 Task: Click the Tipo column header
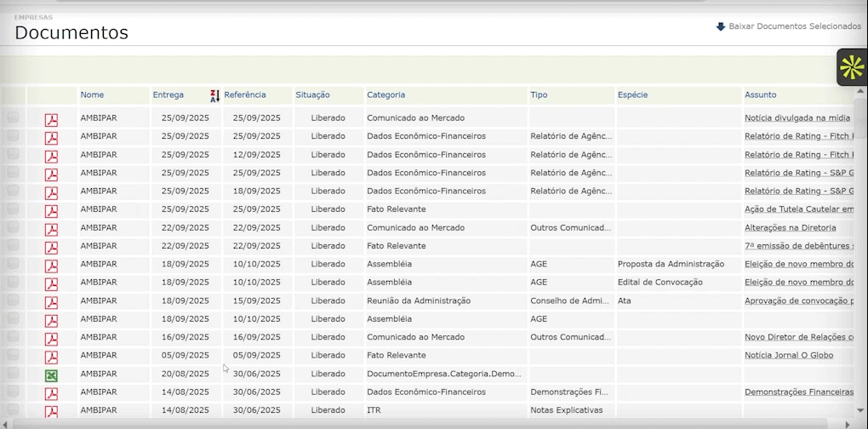coord(539,94)
